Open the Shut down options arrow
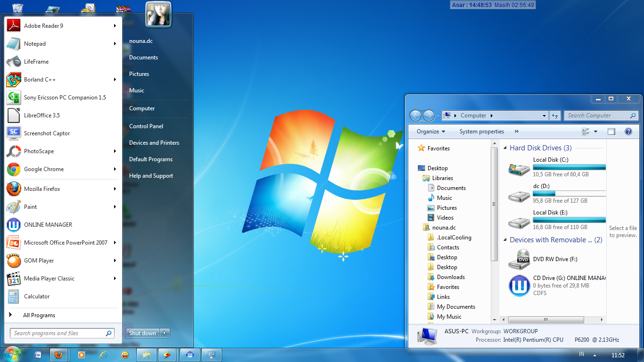Screen dimensions: 644x362 coord(165,333)
